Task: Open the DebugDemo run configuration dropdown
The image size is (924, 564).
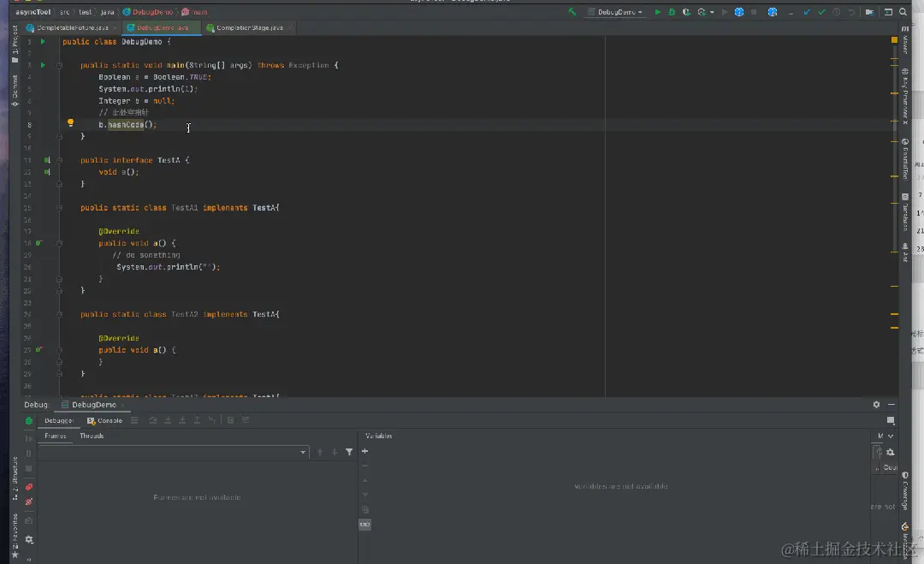Action: coord(616,12)
